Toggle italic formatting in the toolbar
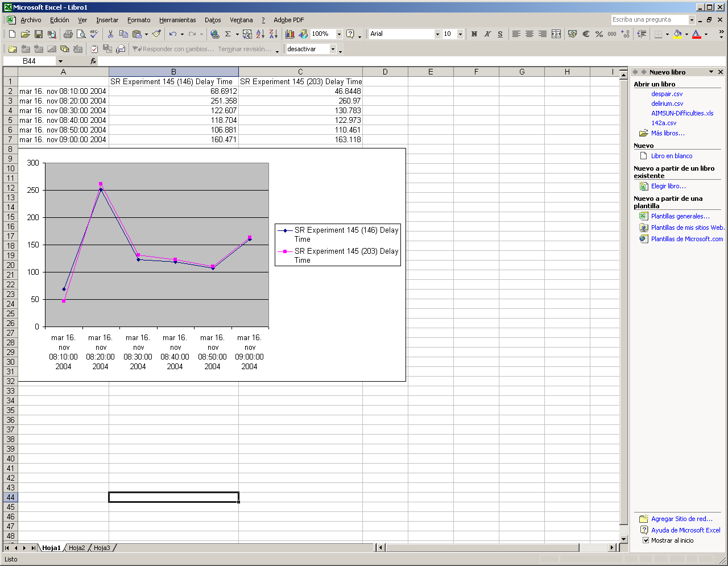 487,34
